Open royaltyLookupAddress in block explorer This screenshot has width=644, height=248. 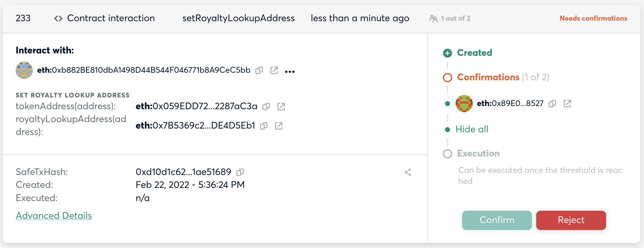click(x=279, y=126)
